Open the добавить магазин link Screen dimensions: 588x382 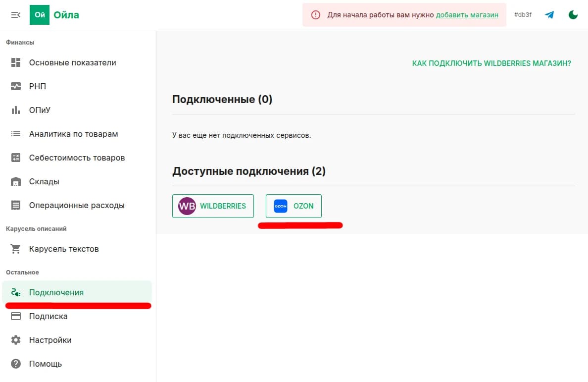click(467, 15)
